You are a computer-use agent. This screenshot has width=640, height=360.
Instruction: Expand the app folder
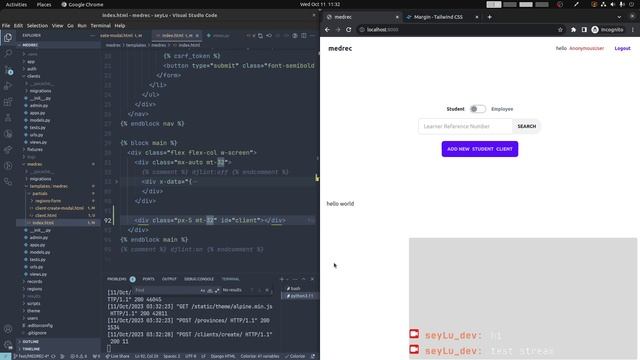(x=31, y=62)
